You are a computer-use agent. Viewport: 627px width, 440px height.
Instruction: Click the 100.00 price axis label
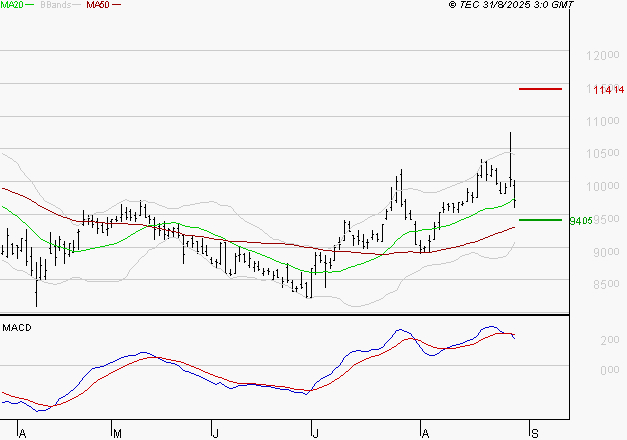603,186
